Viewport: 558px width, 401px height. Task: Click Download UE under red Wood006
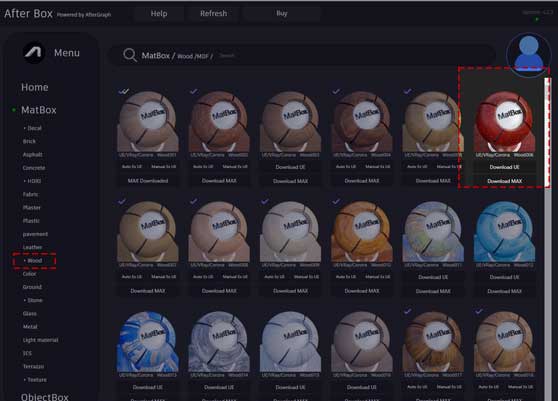[504, 167]
